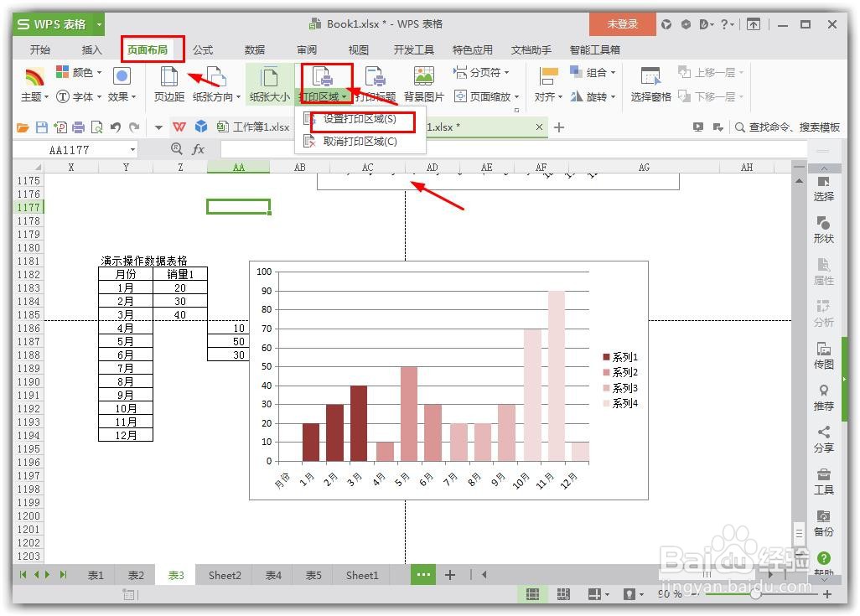Click the Print Titles (打印标题) icon

click(x=376, y=77)
